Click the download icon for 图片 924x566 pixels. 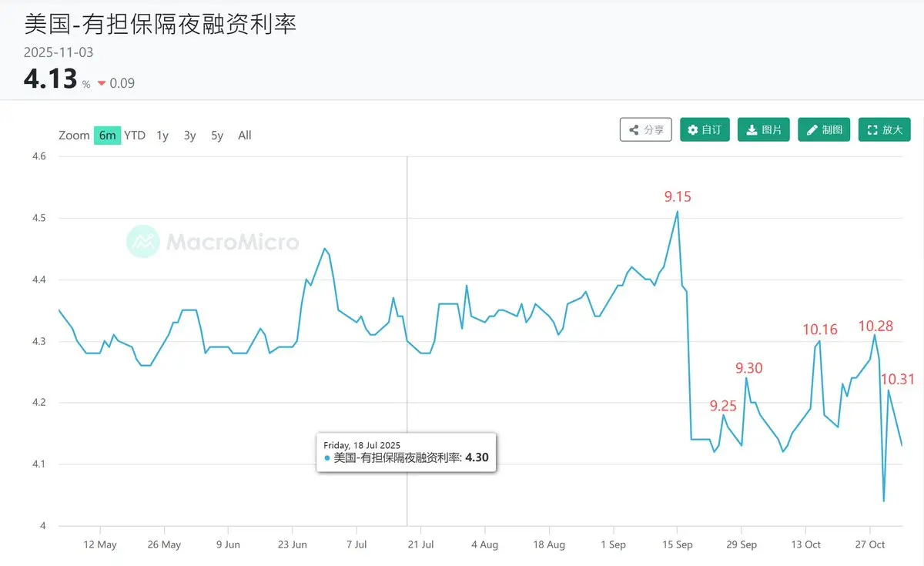751,130
